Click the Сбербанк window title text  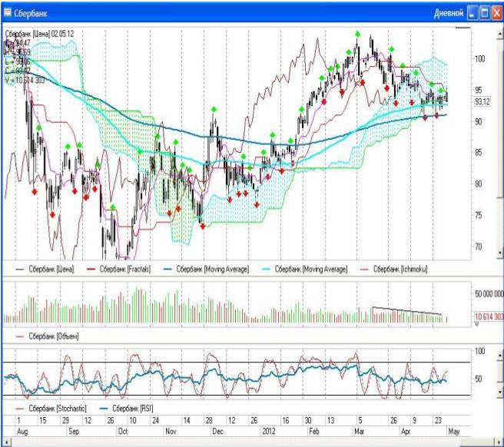coord(31,13)
